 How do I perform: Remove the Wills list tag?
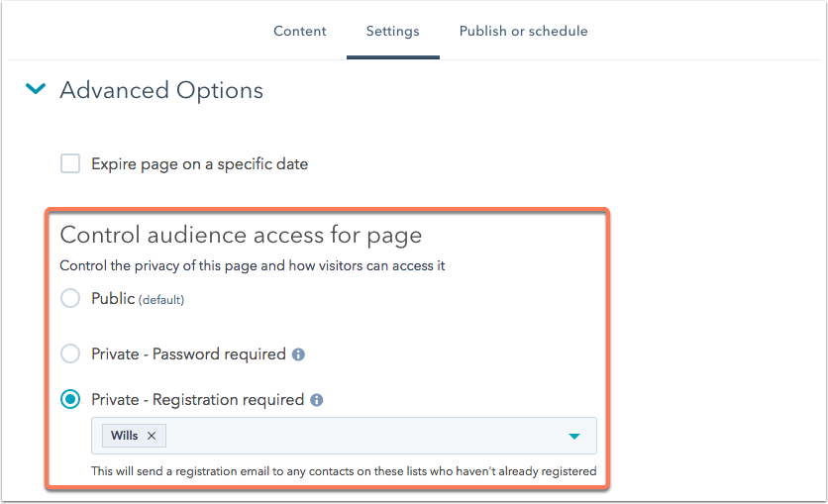click(x=152, y=436)
